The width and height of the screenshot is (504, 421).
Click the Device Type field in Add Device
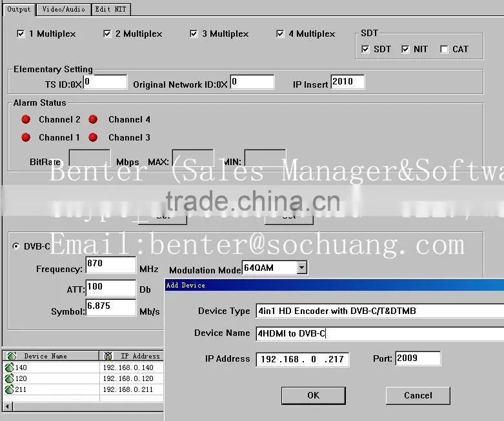pyautogui.click(x=380, y=311)
